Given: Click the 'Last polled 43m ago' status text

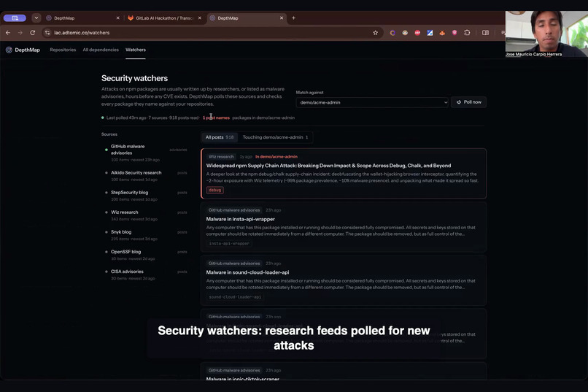Looking at the screenshot, I should (126, 118).
